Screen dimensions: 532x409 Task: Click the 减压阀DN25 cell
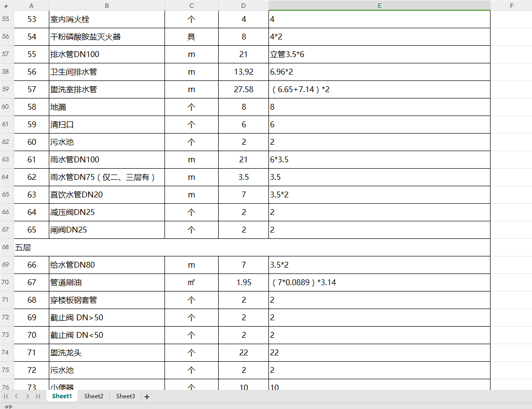107,212
